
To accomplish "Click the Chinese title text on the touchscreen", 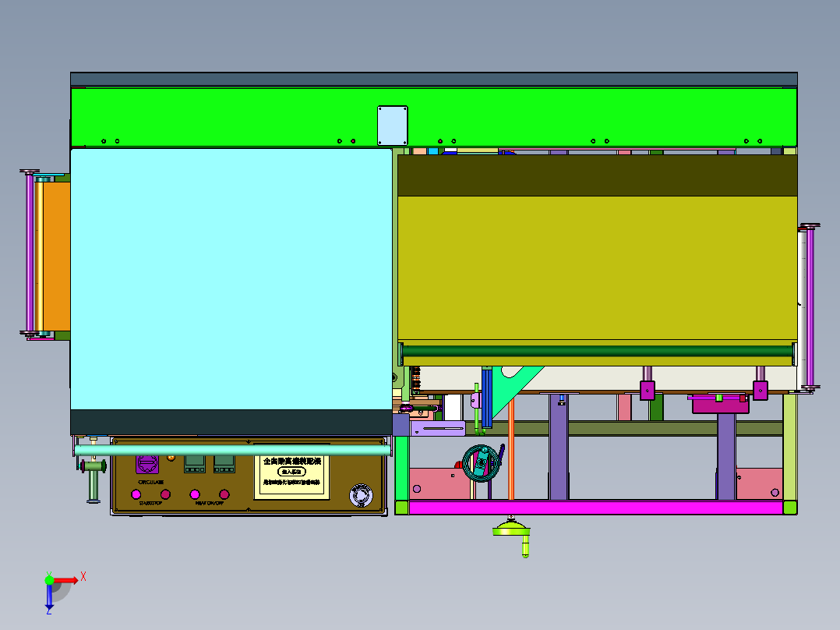I will coord(292,461).
